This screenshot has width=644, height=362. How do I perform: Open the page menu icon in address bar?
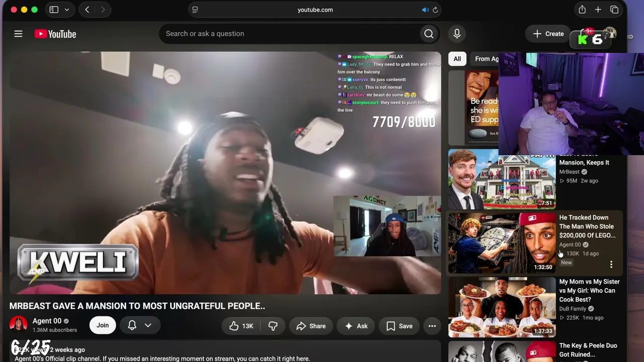pyautogui.click(x=195, y=10)
